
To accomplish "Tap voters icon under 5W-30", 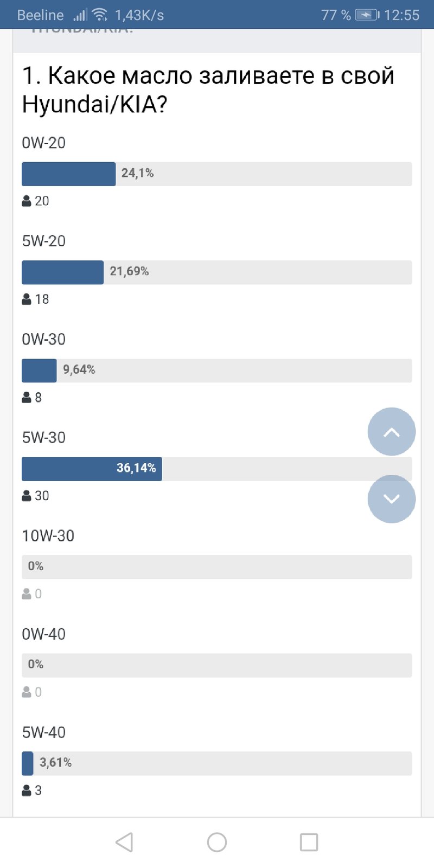I will (x=27, y=496).
